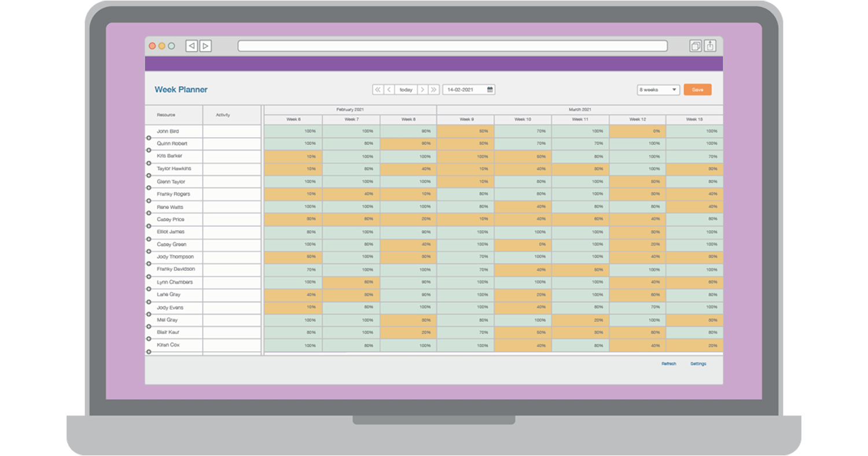This screenshot has width=868, height=456.
Task: Skip ahead with the double-right arrows
Action: pyautogui.click(x=434, y=90)
